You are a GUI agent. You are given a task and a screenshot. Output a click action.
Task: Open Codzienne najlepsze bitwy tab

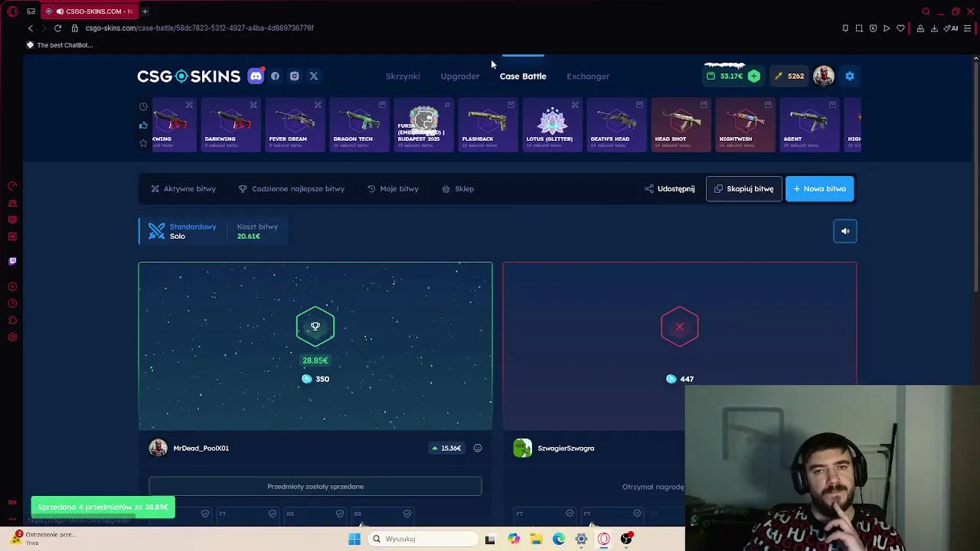point(291,188)
